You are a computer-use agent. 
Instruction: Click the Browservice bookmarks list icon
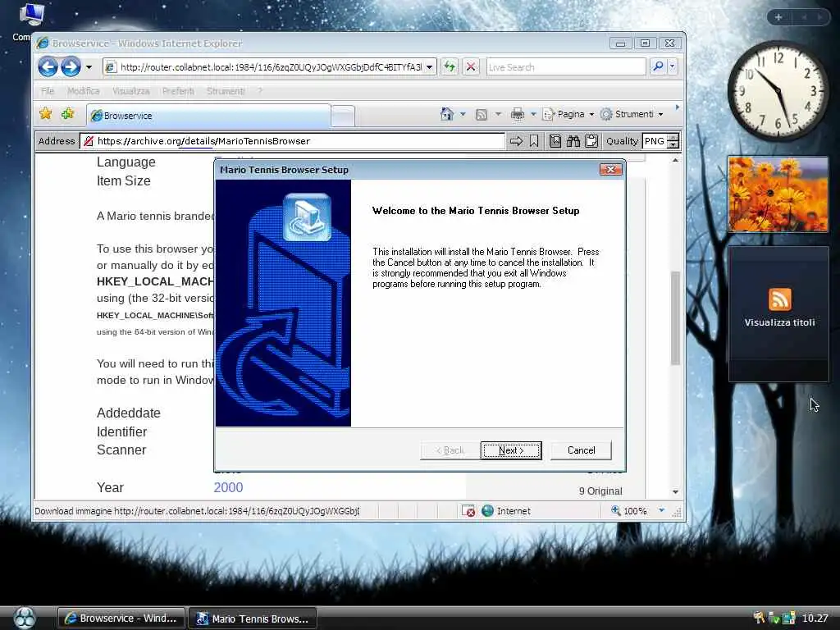click(x=555, y=141)
